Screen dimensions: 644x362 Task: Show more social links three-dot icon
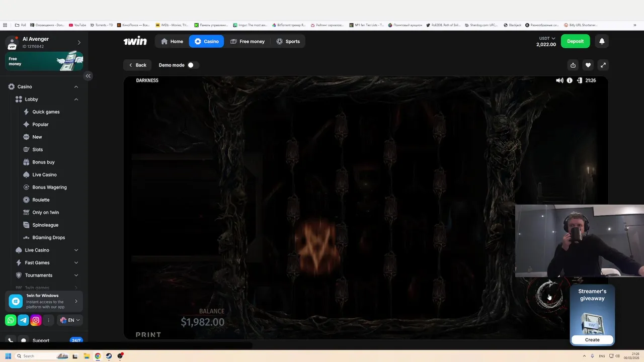48,320
